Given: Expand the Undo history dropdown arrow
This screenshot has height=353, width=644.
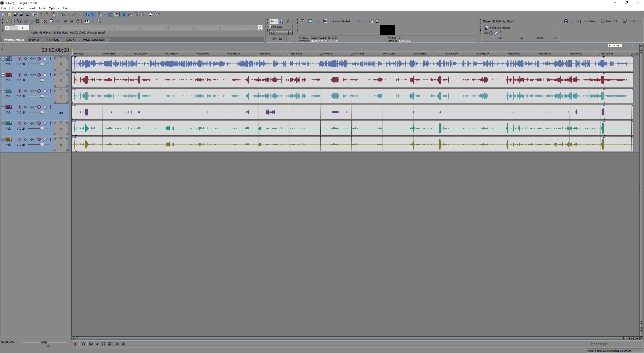Looking at the screenshot, I should (x=68, y=14).
